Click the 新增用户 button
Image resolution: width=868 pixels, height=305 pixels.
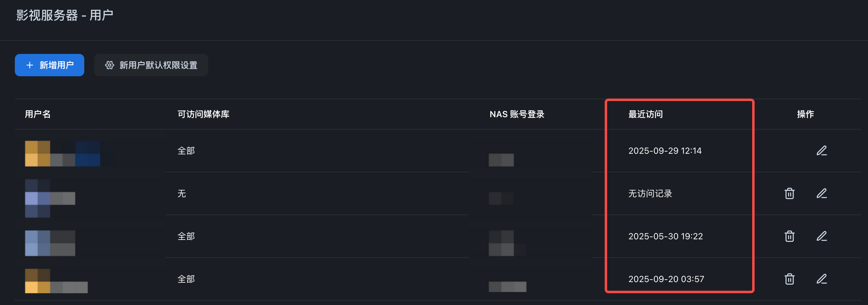coord(50,65)
